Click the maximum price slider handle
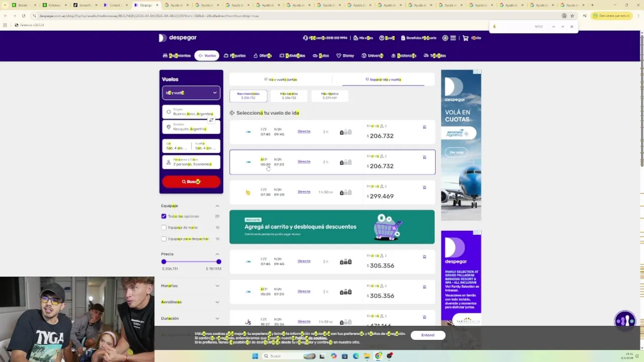Screen dimensions: 644x362 click(x=219, y=261)
